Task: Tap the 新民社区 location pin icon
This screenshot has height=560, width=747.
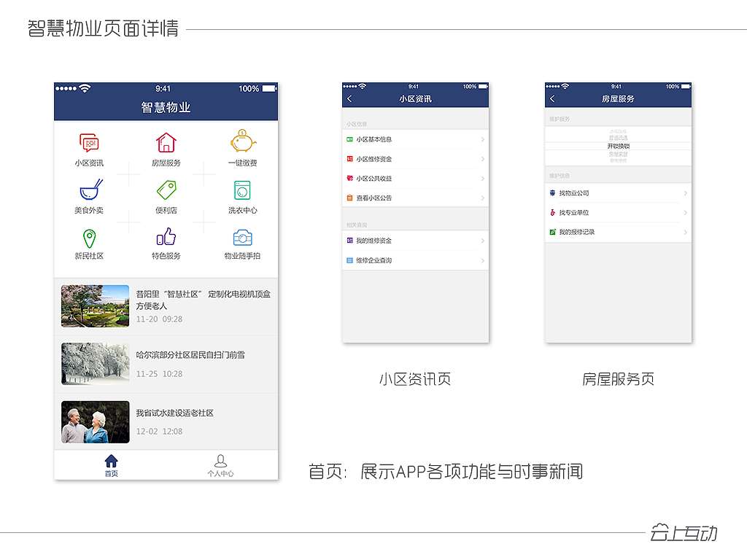Action: tap(89, 238)
